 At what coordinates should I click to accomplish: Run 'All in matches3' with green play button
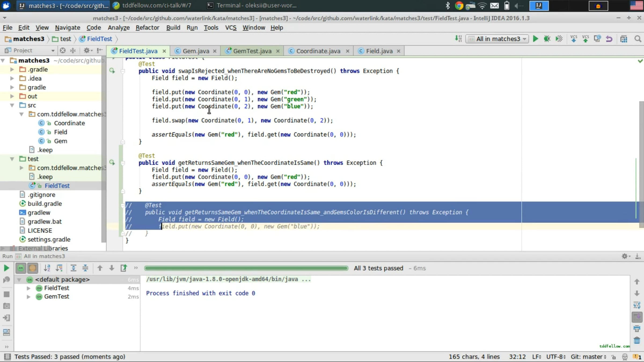pos(535,39)
